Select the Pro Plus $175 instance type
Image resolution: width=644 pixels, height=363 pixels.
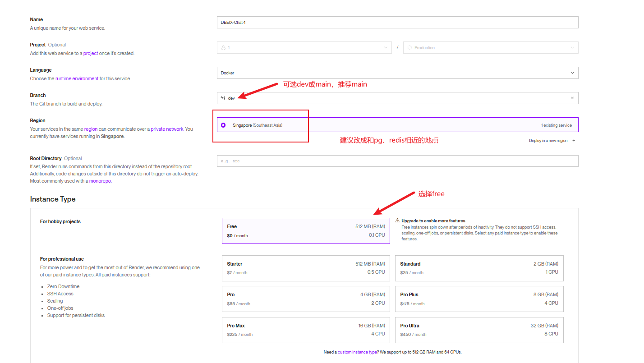(479, 299)
